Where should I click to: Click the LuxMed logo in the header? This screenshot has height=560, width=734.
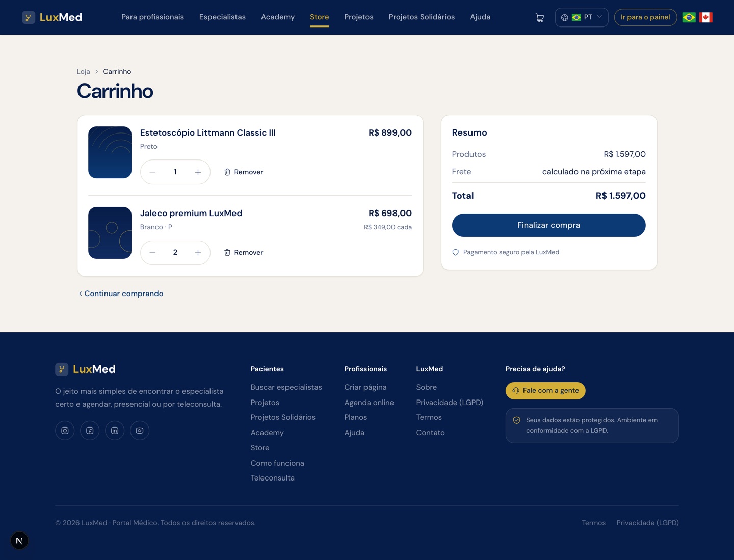point(52,17)
